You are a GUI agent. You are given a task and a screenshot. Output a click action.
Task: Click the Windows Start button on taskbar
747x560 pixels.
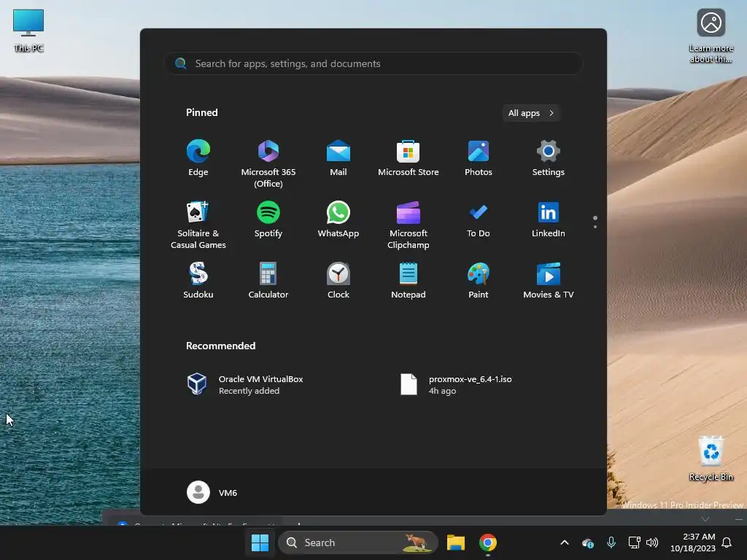[x=260, y=542]
